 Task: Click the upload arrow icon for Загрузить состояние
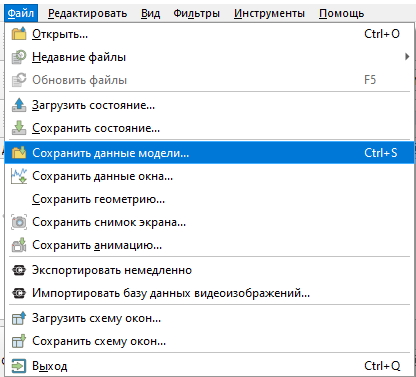click(x=19, y=105)
